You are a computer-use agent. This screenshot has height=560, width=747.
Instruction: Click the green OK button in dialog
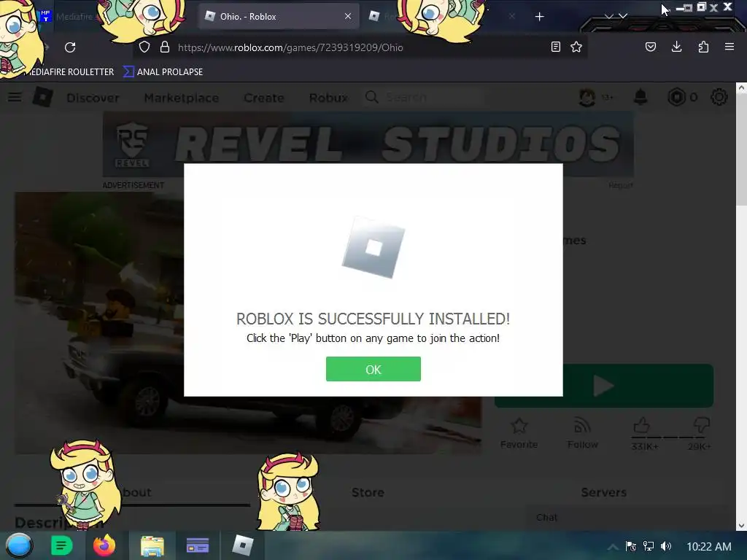click(373, 369)
